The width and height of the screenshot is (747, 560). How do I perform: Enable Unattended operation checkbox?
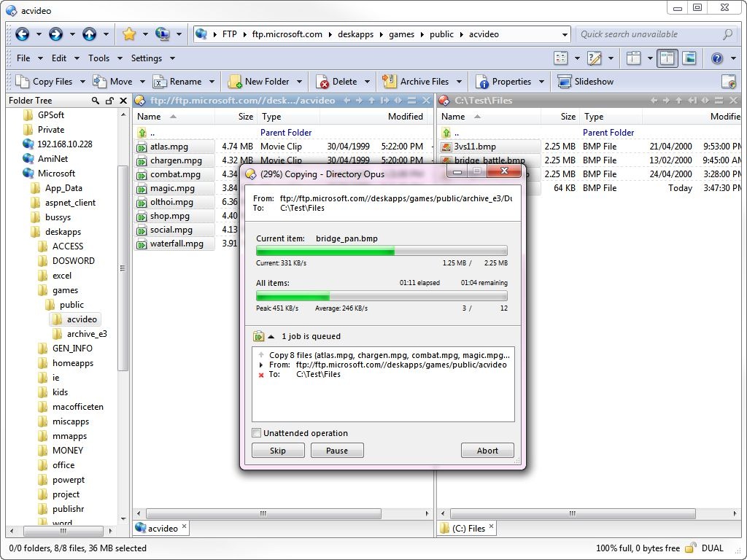coord(257,432)
